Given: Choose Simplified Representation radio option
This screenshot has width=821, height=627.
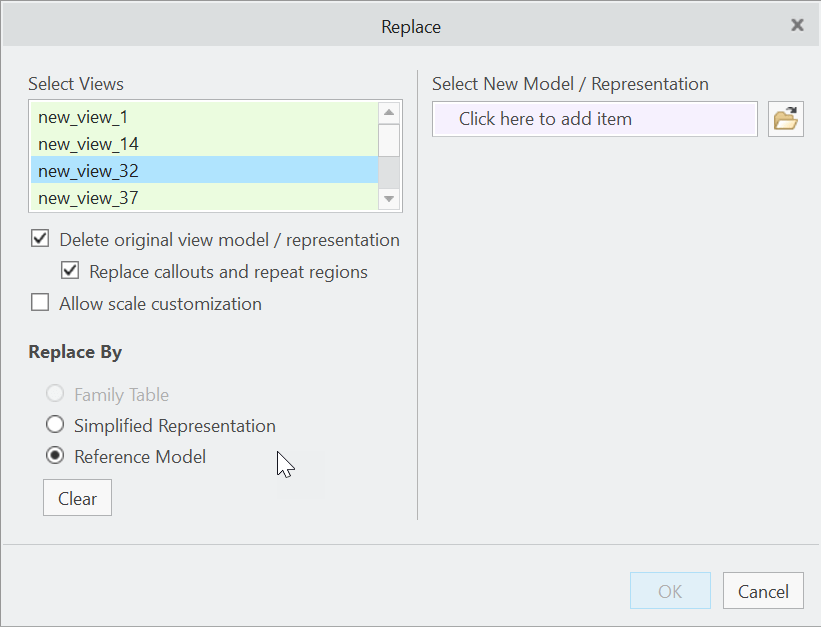Looking at the screenshot, I should pos(56,425).
